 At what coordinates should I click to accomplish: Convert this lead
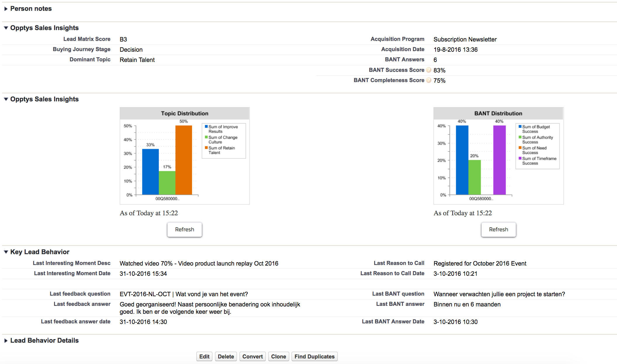point(252,356)
